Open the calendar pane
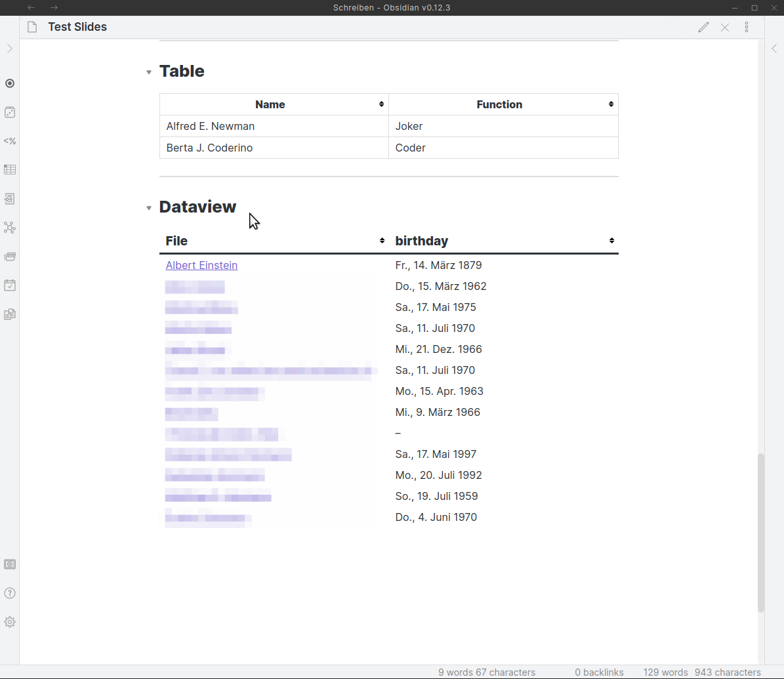This screenshot has height=679, width=784. pos(10,285)
